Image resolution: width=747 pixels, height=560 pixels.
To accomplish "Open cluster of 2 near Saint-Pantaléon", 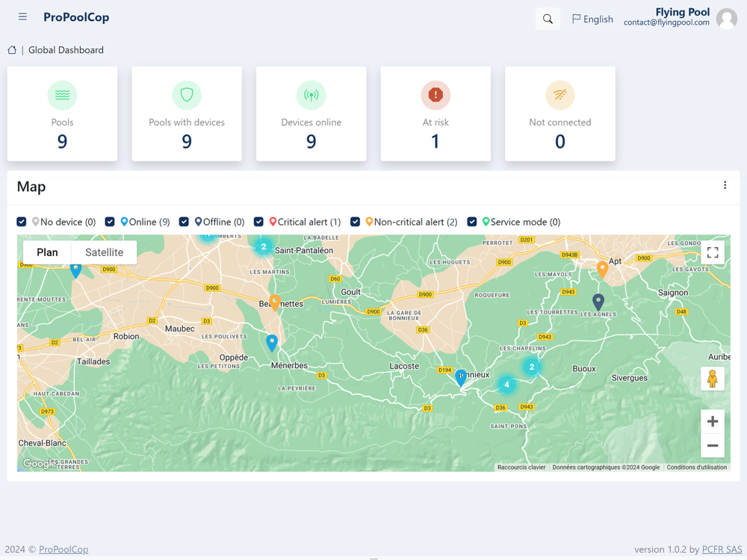I will [264, 246].
